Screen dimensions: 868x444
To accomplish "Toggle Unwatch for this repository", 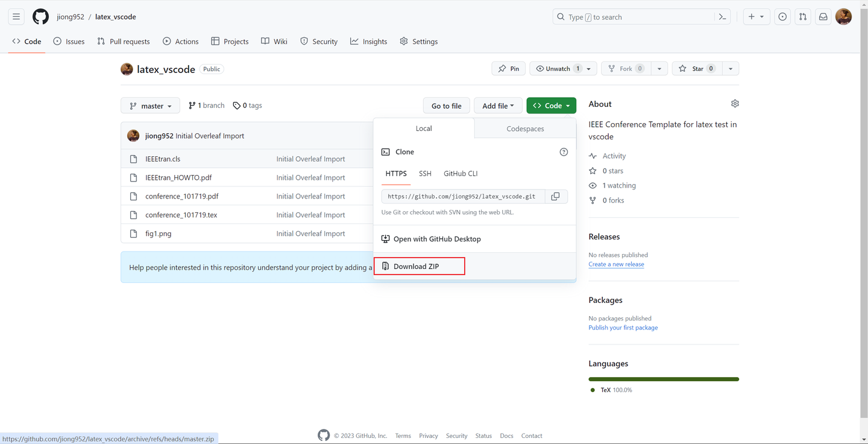I will (558, 68).
